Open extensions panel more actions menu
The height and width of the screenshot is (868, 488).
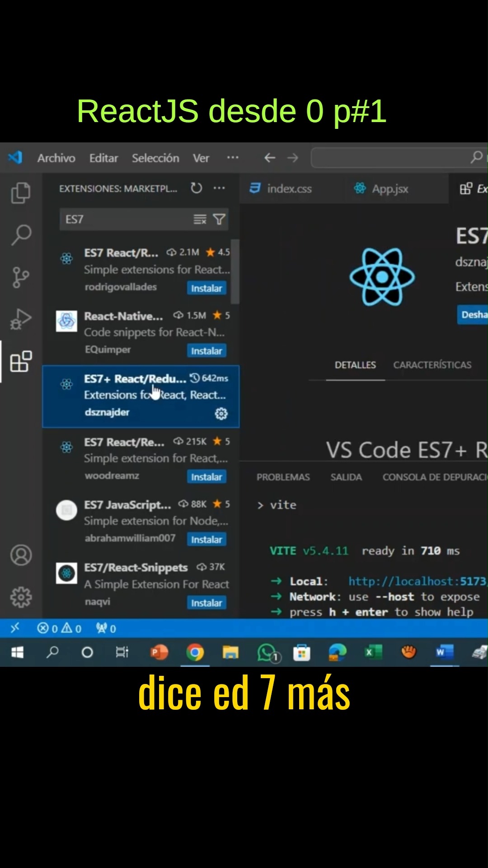pos(219,188)
